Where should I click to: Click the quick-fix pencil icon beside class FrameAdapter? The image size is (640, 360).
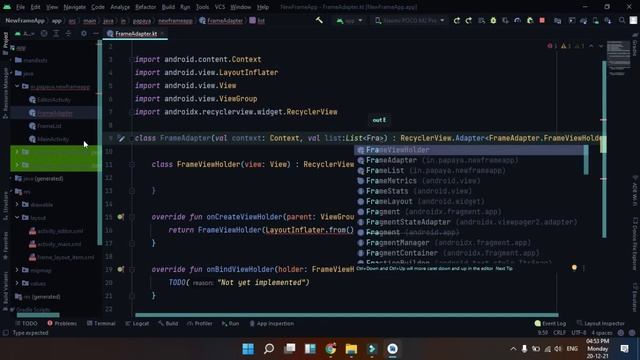coord(121,138)
